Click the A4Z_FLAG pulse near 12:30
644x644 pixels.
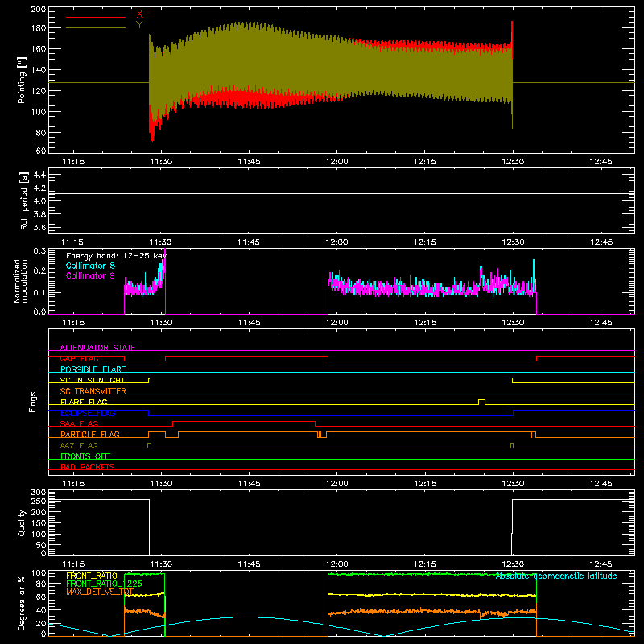point(512,444)
